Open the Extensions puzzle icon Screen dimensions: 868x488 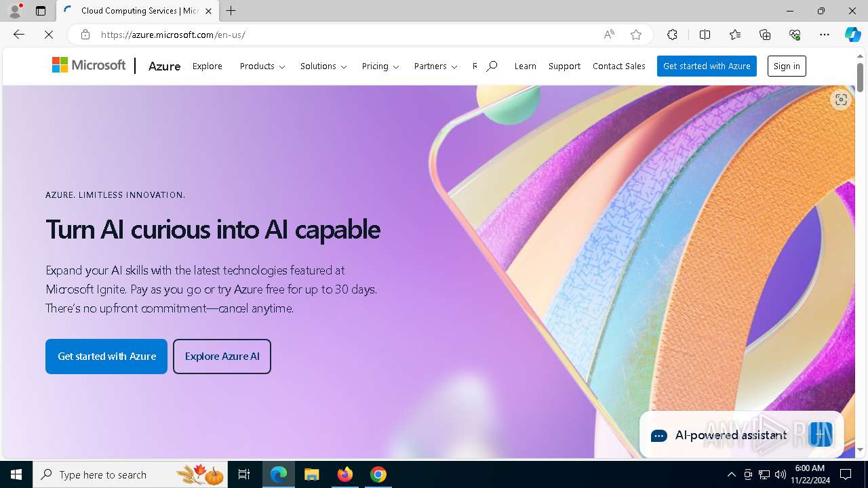pyautogui.click(x=672, y=35)
